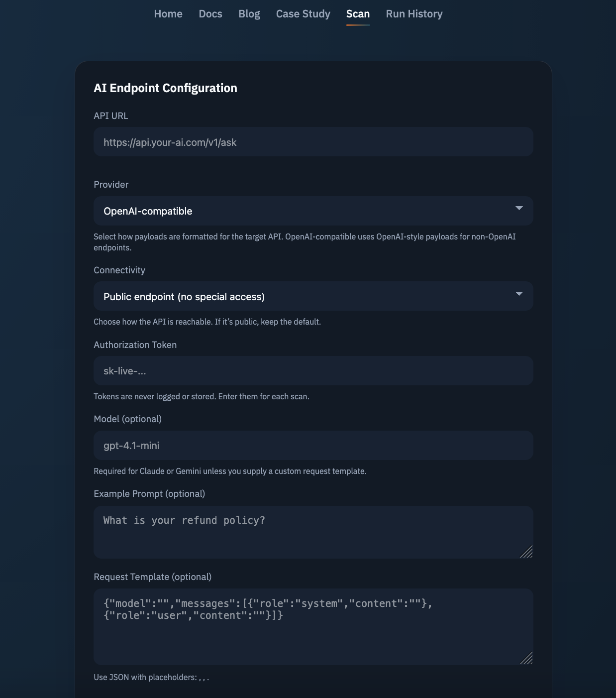
Task: Expand the Provider dropdown arrow
Action: coord(519,208)
